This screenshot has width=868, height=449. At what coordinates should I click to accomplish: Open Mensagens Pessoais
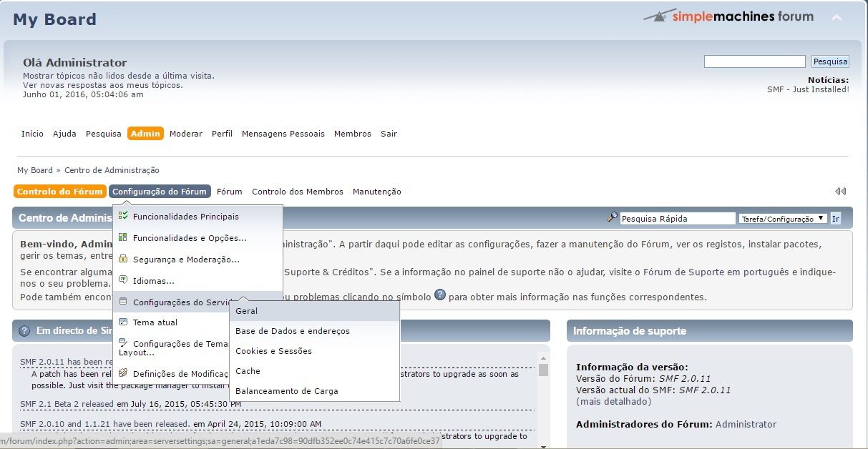pyautogui.click(x=283, y=134)
